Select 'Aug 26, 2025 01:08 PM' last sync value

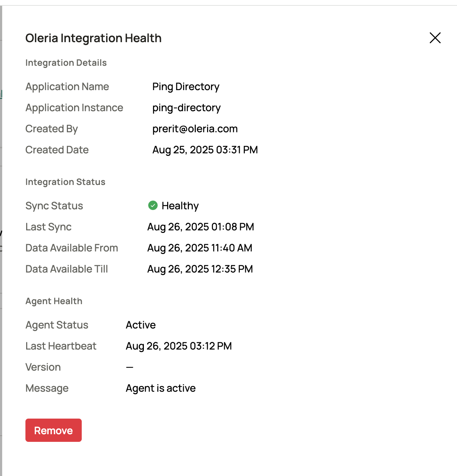201,227
